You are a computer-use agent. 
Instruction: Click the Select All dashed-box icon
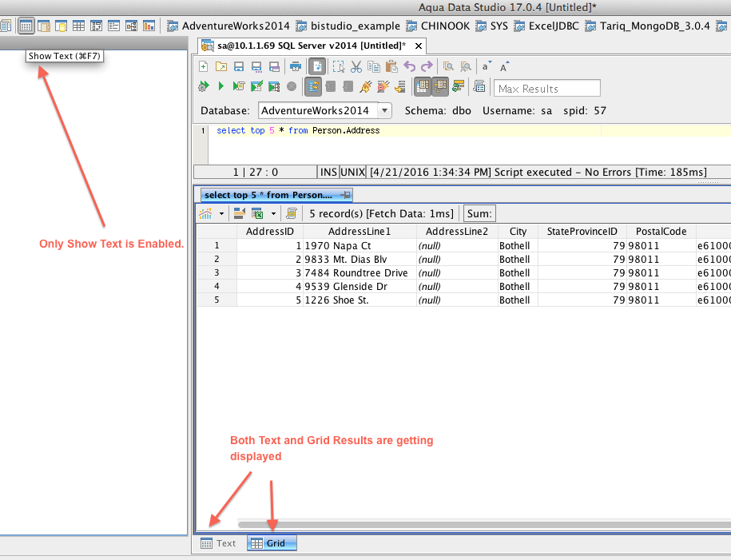point(339,66)
